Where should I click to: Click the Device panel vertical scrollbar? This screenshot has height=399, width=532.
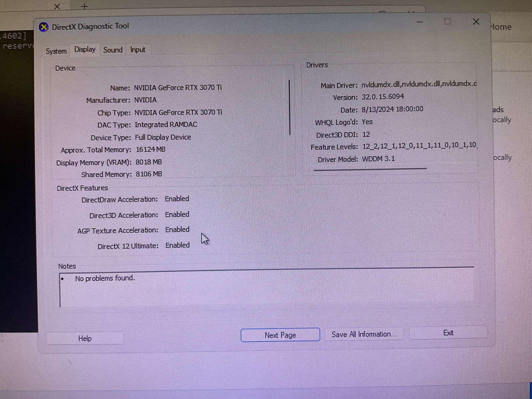pyautogui.click(x=290, y=107)
